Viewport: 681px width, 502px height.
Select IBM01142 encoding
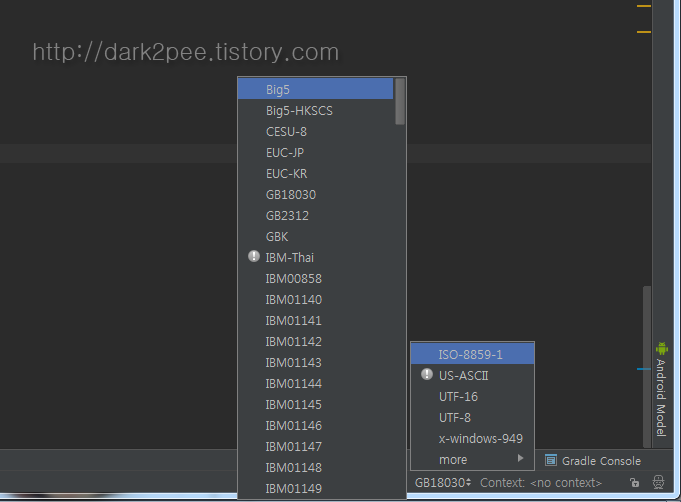click(315, 341)
